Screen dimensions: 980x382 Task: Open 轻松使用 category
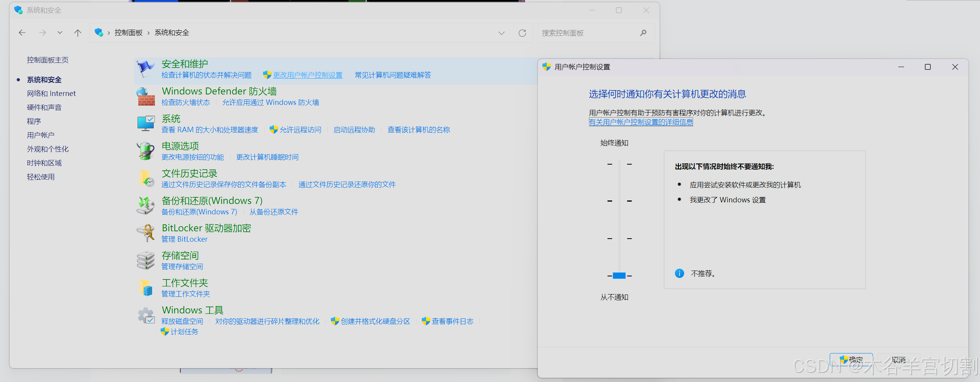[40, 177]
